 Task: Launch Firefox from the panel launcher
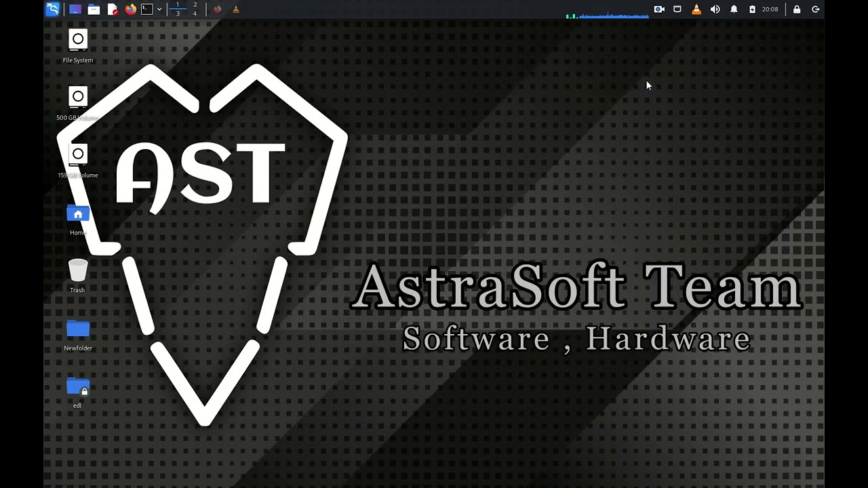pyautogui.click(x=130, y=9)
